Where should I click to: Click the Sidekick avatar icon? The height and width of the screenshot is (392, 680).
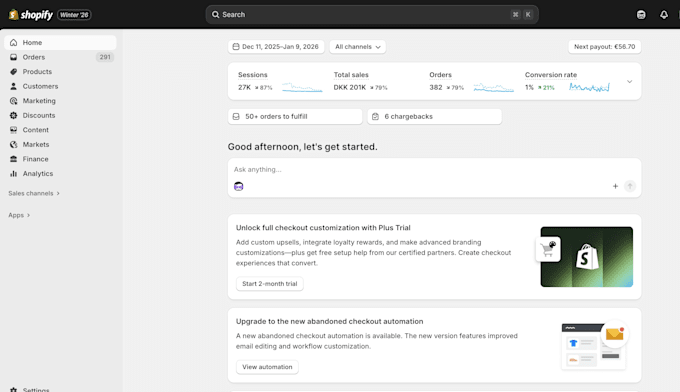coord(239,186)
